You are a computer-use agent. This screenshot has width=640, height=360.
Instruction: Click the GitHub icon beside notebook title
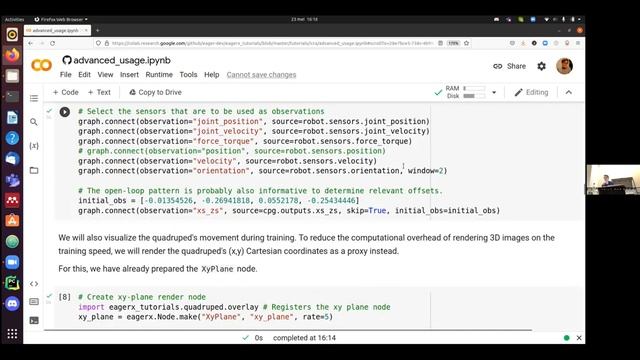pyautogui.click(x=67, y=60)
